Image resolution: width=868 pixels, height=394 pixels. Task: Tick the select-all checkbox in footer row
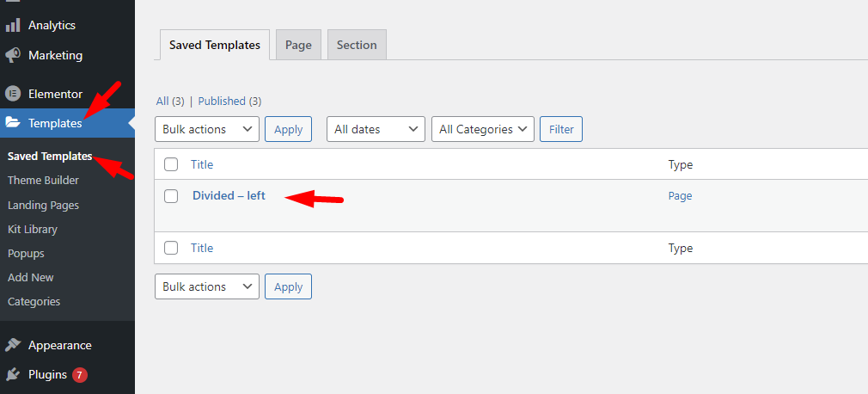171,248
